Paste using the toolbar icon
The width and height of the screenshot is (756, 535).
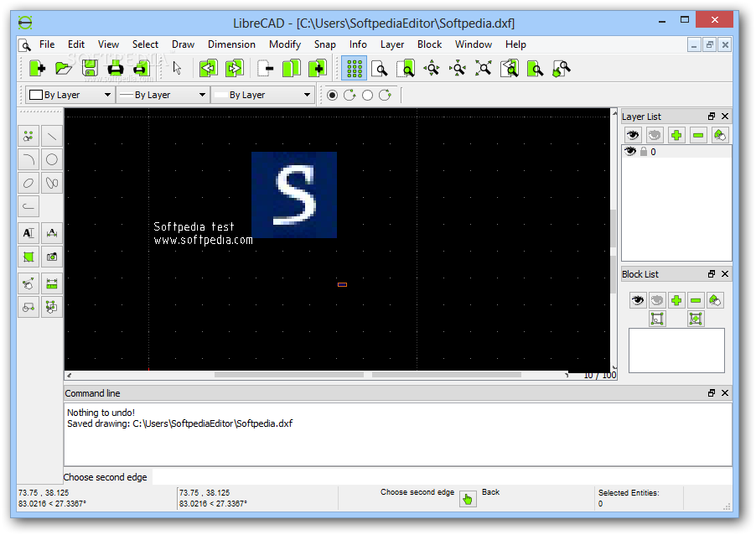(318, 69)
